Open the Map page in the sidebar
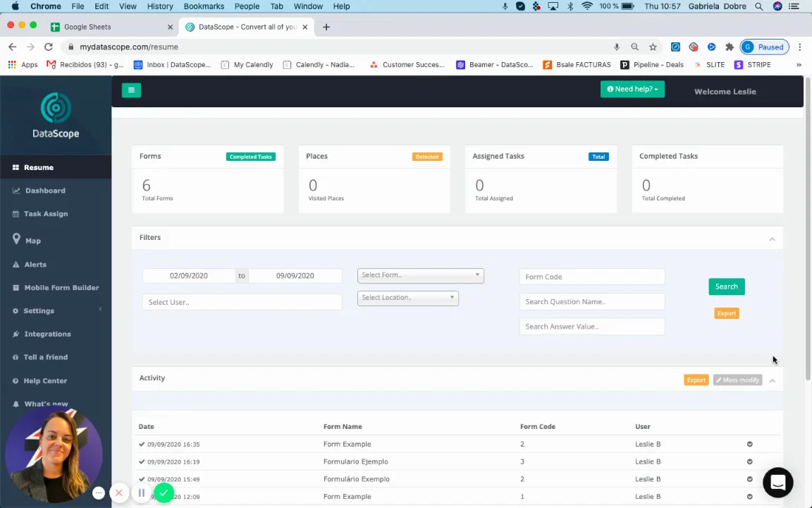This screenshot has width=812, height=508. (x=33, y=241)
